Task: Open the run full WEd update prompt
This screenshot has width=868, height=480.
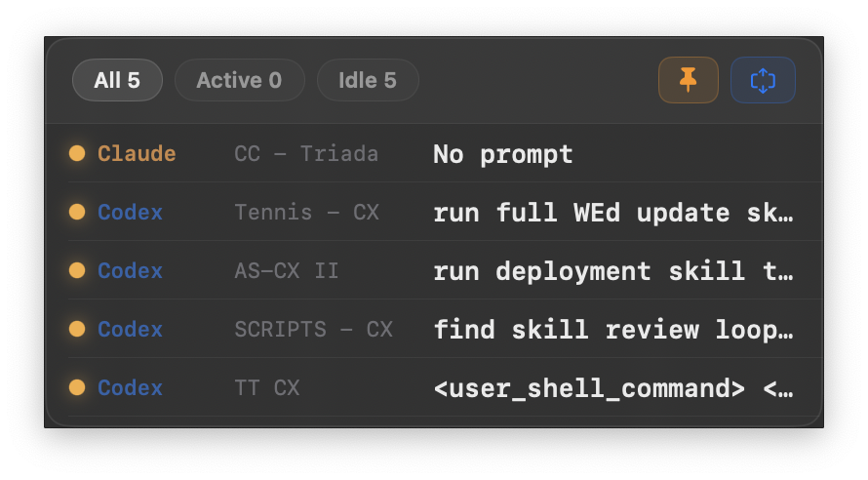Action: click(x=612, y=212)
